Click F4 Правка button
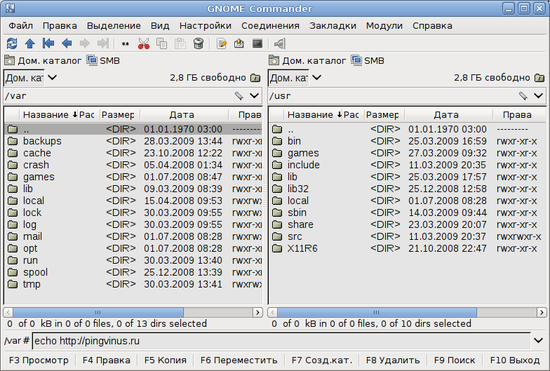The image size is (550, 371). 106,360
